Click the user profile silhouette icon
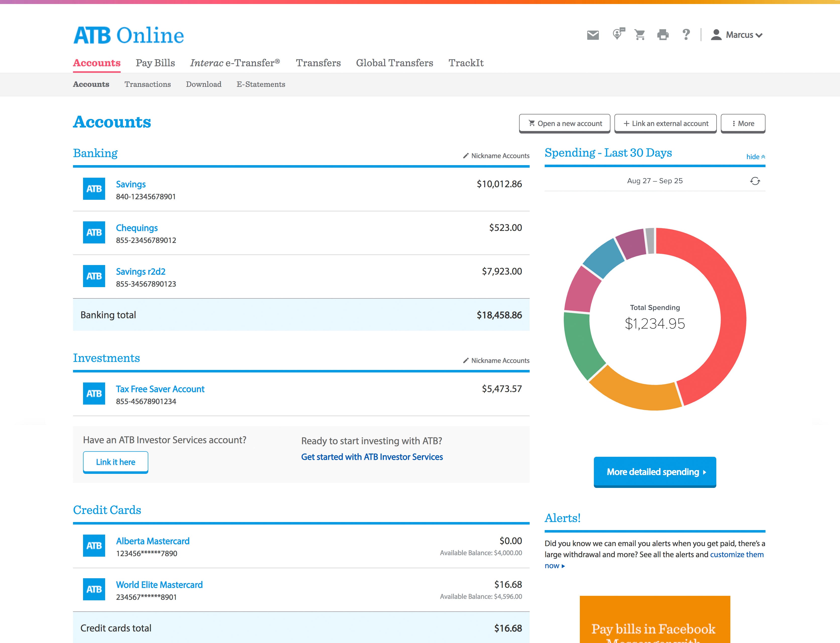This screenshot has height=643, width=840. [716, 35]
